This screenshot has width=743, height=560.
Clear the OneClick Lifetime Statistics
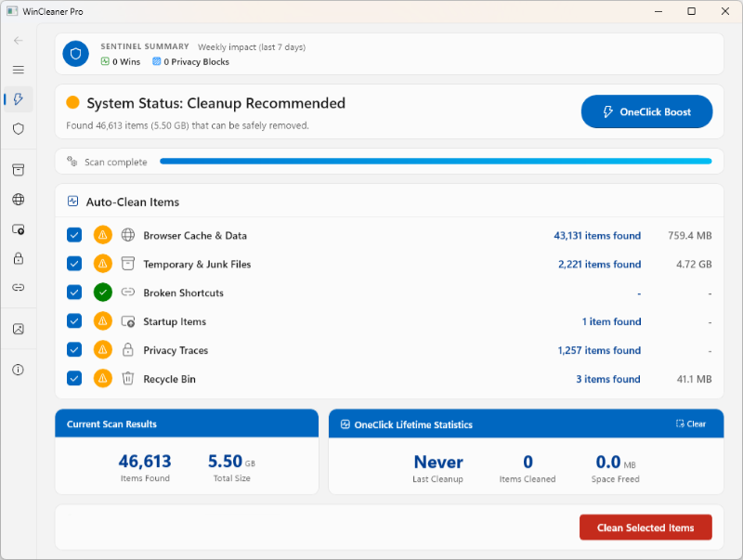click(692, 423)
